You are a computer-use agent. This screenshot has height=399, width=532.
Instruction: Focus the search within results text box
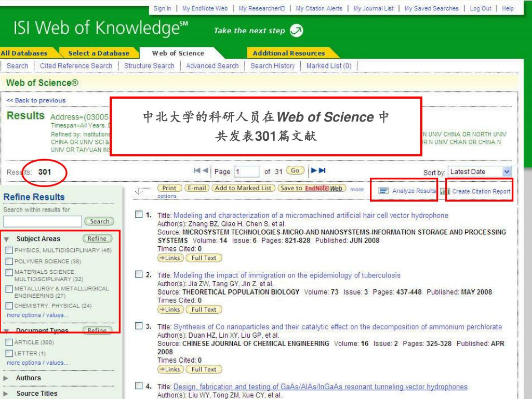43,221
